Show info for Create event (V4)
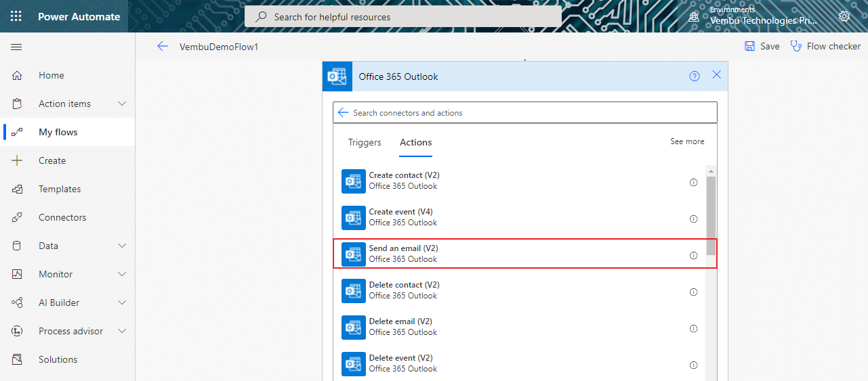The height and width of the screenshot is (381, 868). click(693, 219)
